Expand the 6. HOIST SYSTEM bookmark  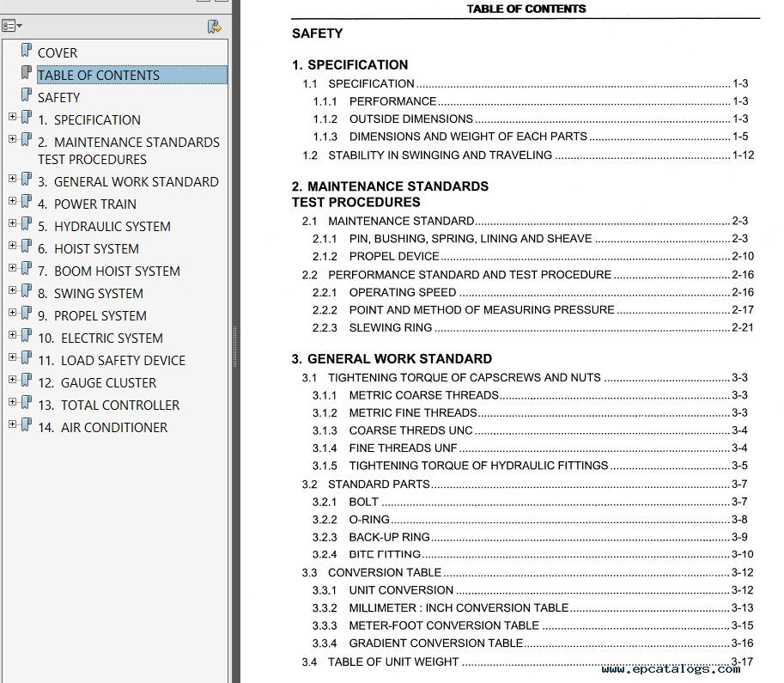click(x=13, y=245)
